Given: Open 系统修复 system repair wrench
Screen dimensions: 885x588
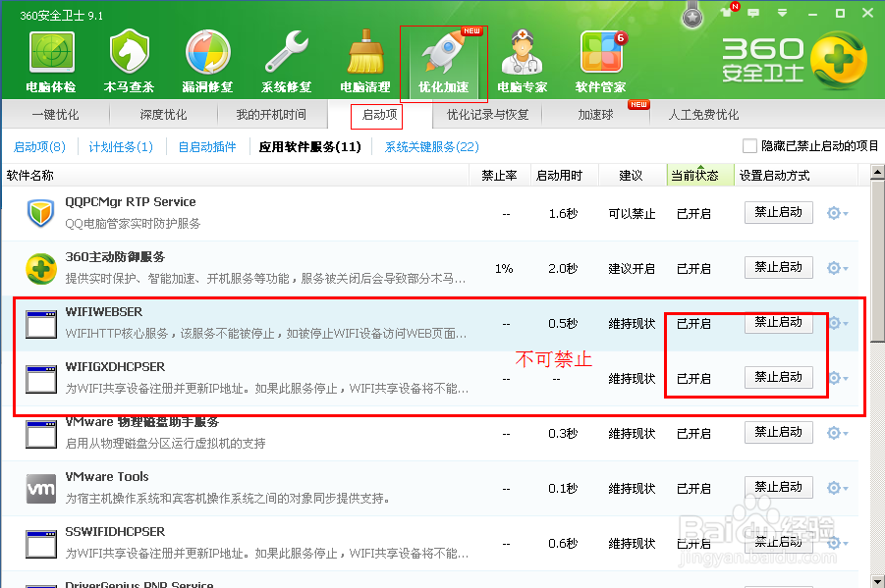Looking at the screenshot, I should tap(286, 62).
